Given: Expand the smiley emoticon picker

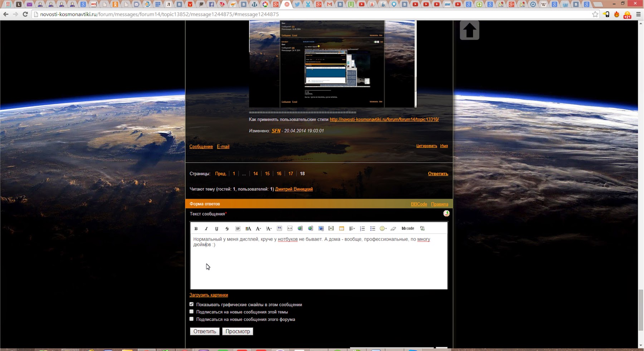Looking at the screenshot, I should [383, 228].
